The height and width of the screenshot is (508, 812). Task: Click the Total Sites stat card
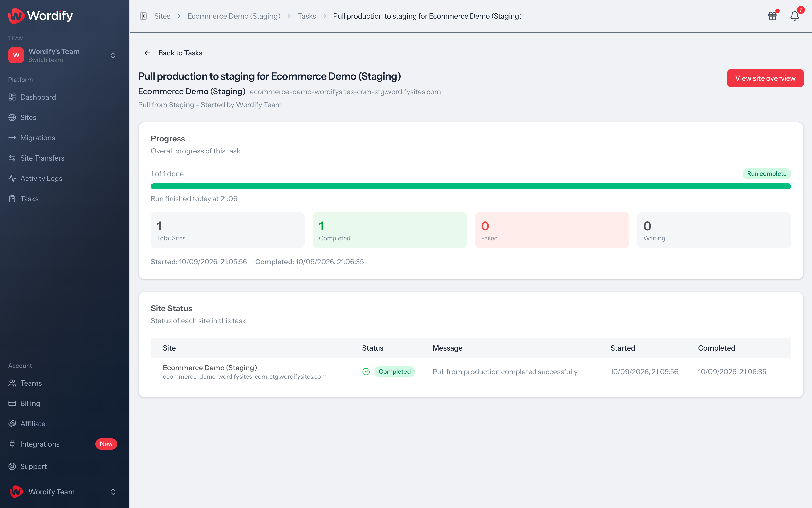click(x=228, y=230)
